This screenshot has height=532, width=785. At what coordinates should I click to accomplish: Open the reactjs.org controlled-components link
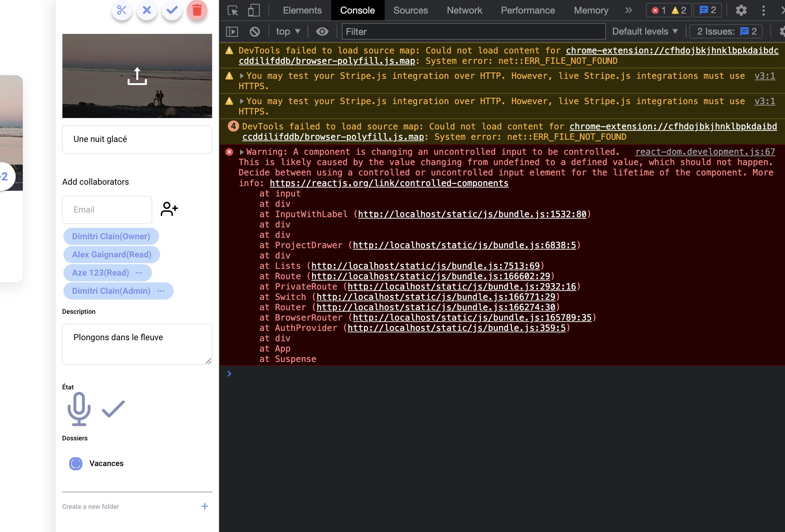tap(389, 183)
